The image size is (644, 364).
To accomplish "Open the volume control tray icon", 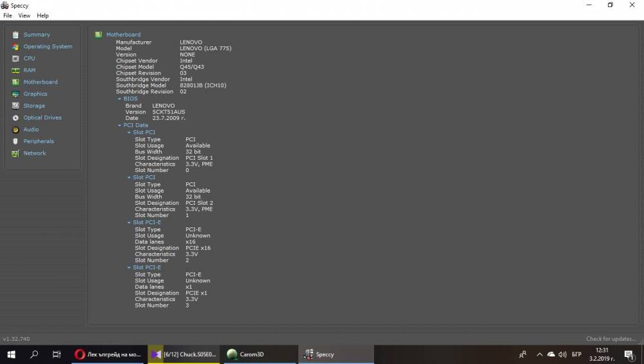I will point(562,354).
